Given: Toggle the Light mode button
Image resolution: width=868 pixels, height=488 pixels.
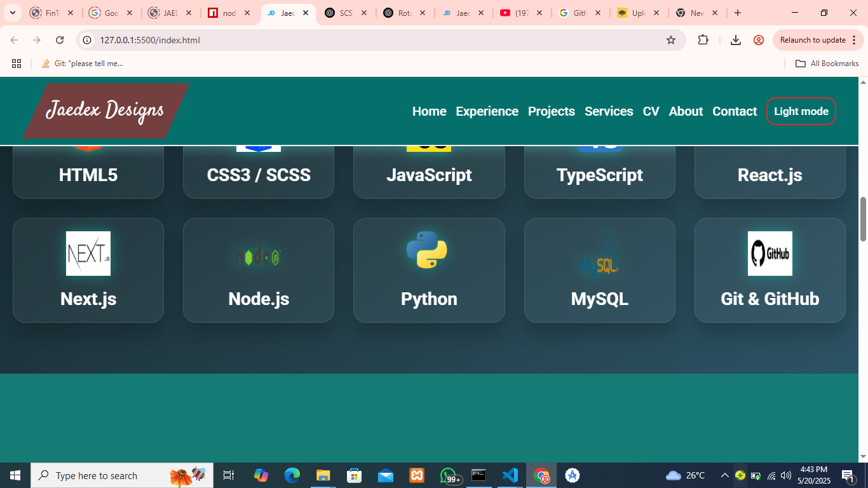Looking at the screenshot, I should tap(801, 111).
